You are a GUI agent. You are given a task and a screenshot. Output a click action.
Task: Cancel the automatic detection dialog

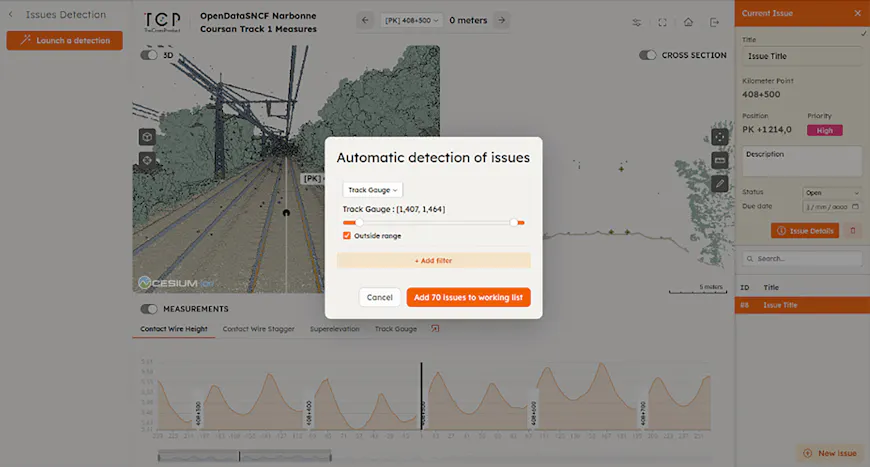[x=380, y=297]
